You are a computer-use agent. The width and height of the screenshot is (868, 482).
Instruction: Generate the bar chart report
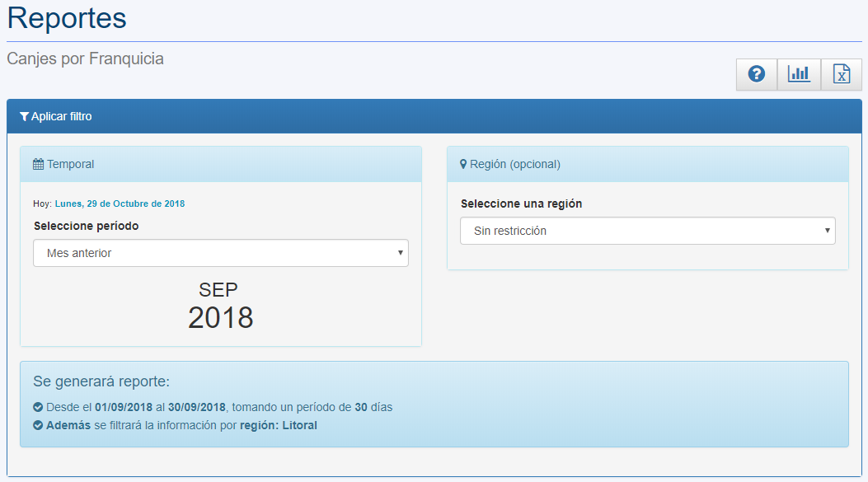pos(799,74)
